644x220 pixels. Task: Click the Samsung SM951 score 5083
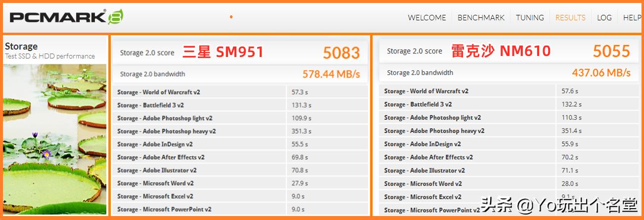341,53
